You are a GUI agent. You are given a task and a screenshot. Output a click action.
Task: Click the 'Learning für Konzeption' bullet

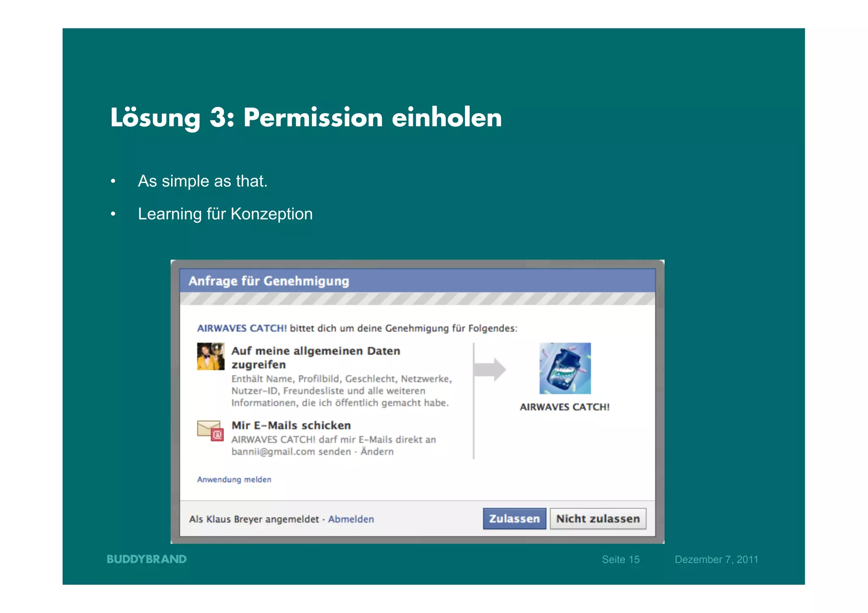point(225,214)
